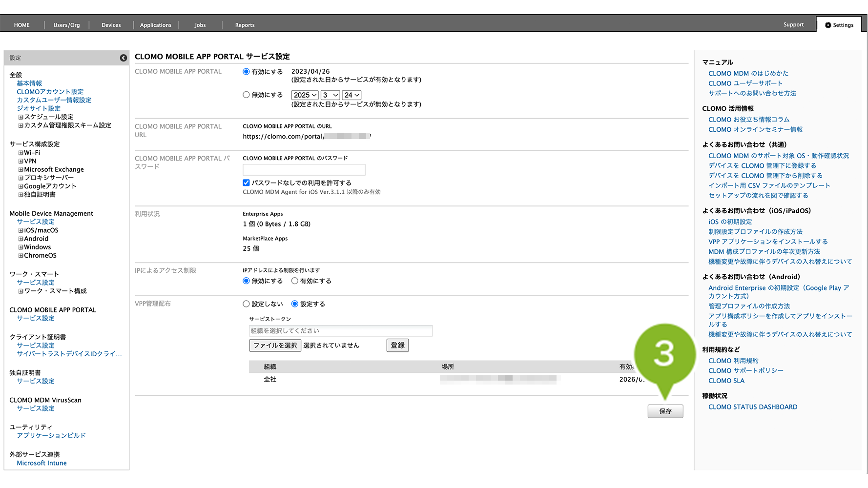Expand the Android tree node
Screen dimensions: 868x488
click(x=21, y=239)
